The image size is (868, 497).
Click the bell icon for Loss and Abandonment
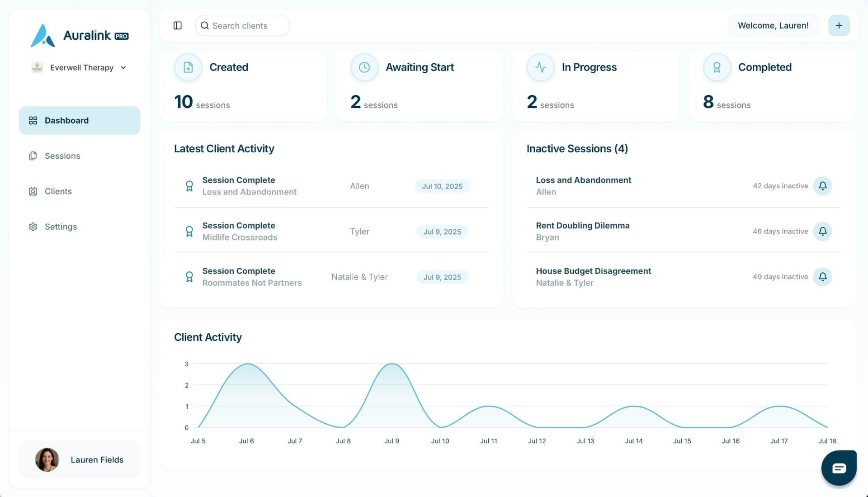point(823,186)
